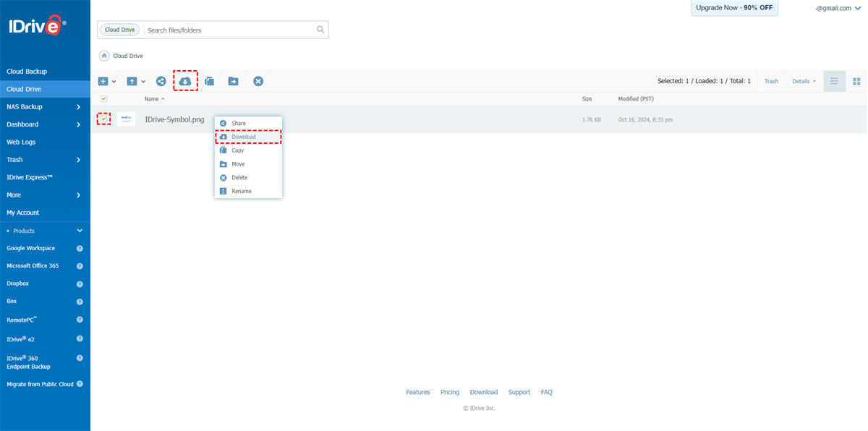868x431 pixels.
Task: Click the Move toolbar icon
Action: click(x=233, y=82)
